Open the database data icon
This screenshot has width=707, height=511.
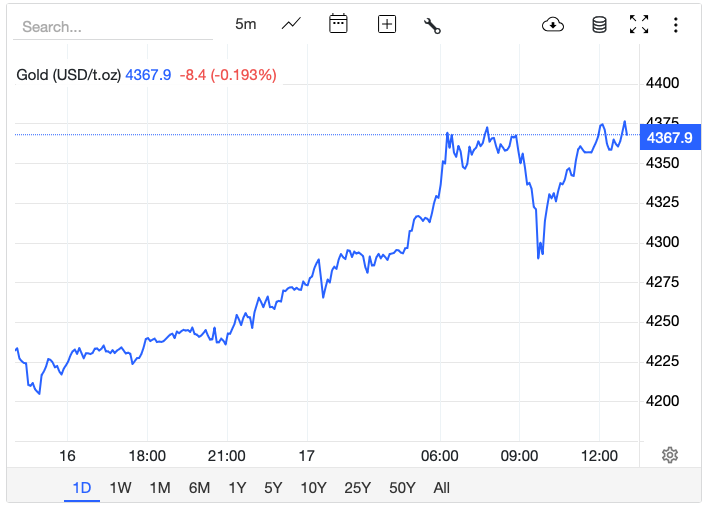pos(599,25)
